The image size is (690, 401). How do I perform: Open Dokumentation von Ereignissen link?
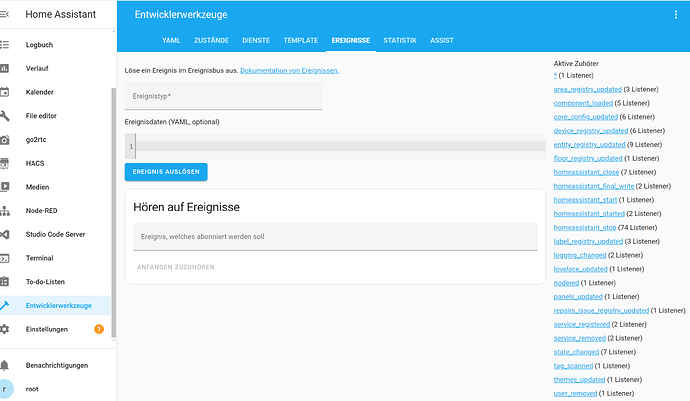(x=289, y=70)
